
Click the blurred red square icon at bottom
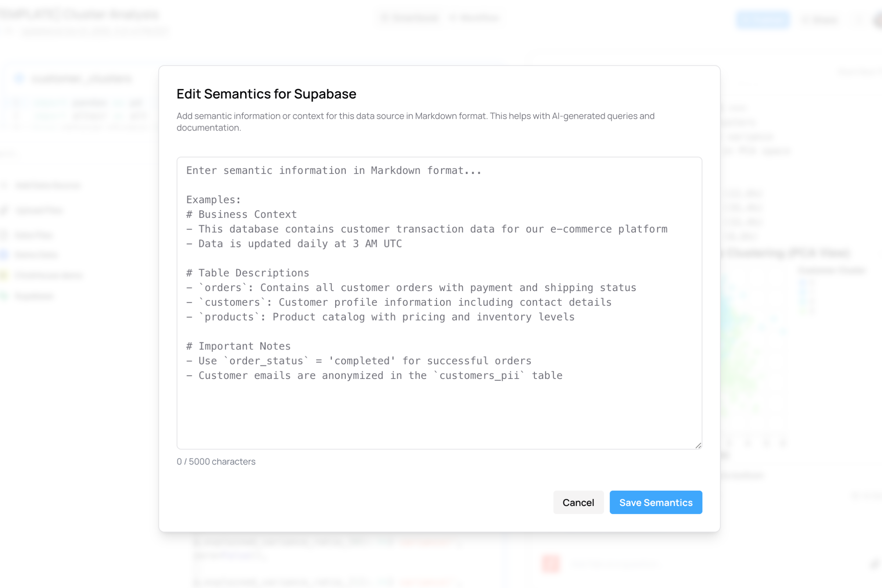pos(551,564)
